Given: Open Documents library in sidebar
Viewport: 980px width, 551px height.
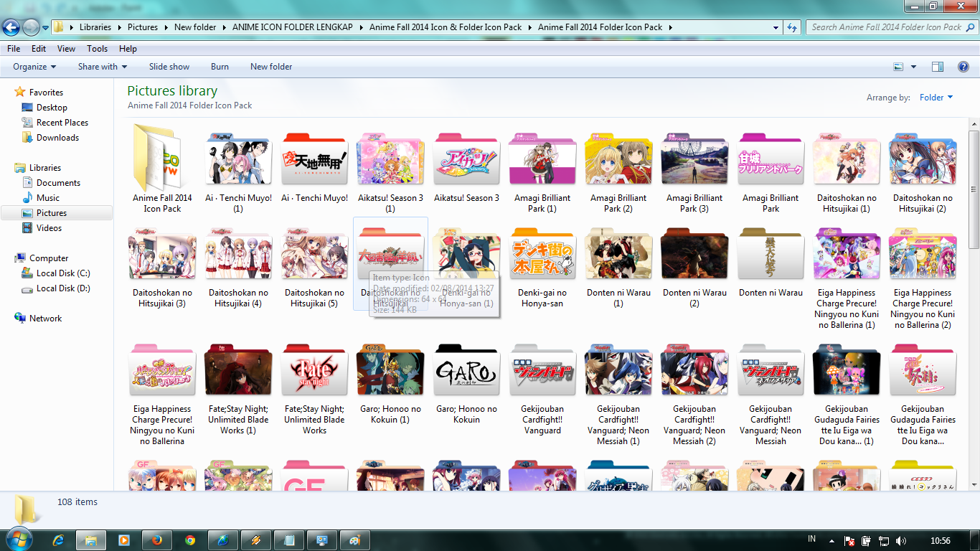Looking at the screenshot, I should 58,183.
